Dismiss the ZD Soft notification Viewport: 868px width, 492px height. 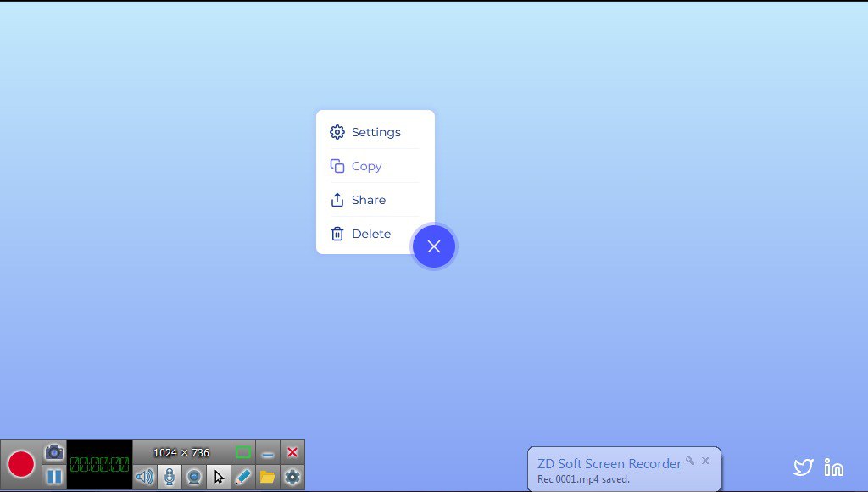[x=706, y=461]
